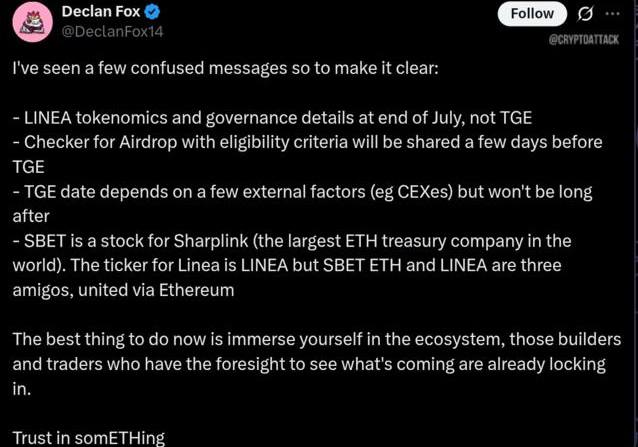Click the blue verified badge
Image resolution: width=638 pixels, height=447 pixels.
pyautogui.click(x=152, y=12)
